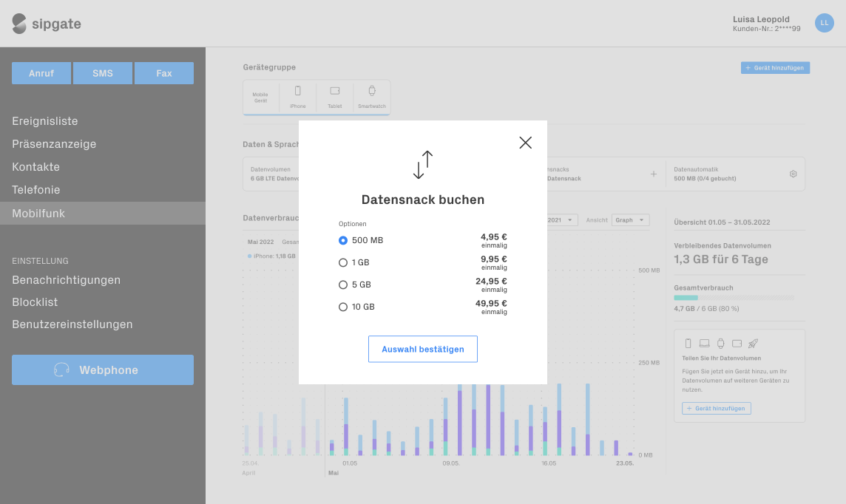Open Mobilfunk in sidebar
The image size is (846, 504).
coord(103,214)
